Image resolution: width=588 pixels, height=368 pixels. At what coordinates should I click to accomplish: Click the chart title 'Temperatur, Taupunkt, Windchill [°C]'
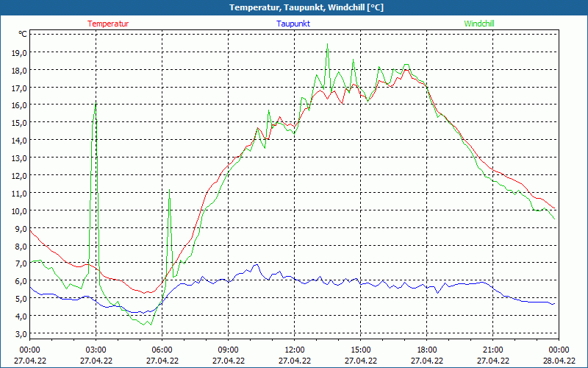coord(306,7)
